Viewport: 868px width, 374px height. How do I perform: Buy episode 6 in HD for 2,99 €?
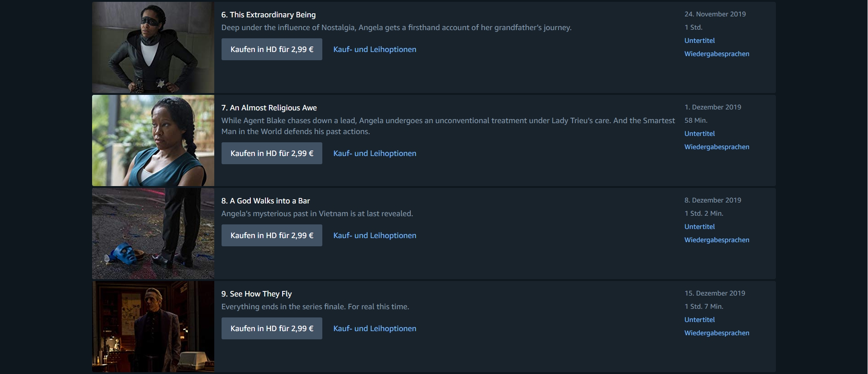coord(272,49)
